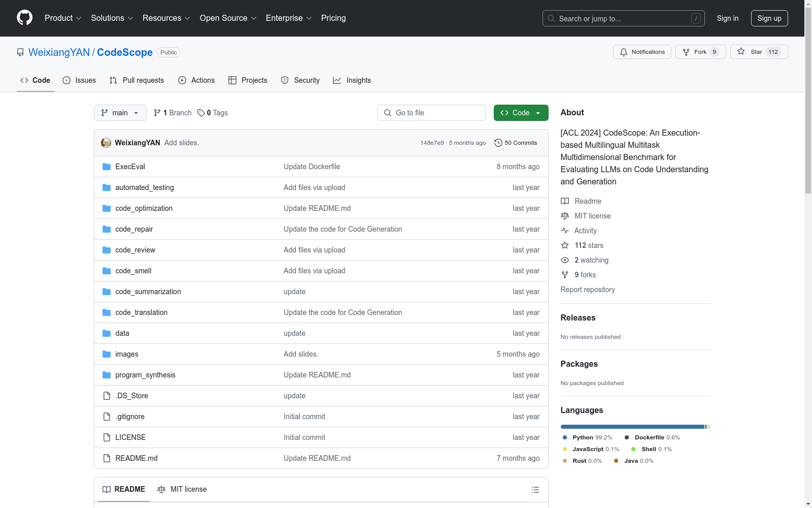Click the Search or jump to field

click(624, 18)
